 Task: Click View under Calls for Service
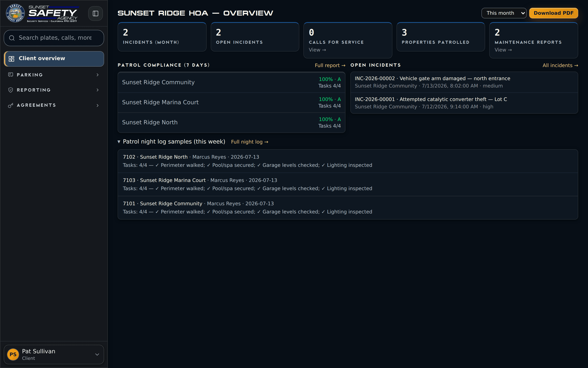tap(317, 50)
